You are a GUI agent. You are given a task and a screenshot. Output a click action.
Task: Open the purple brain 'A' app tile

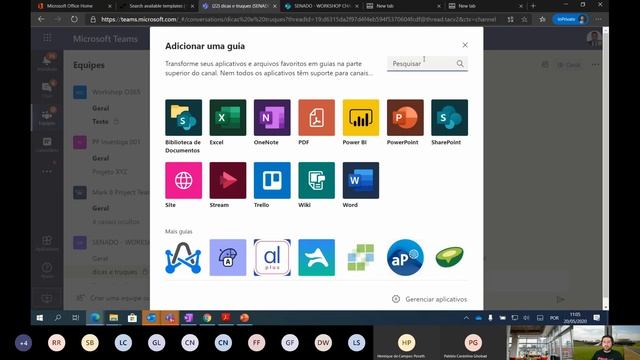pos(228,258)
